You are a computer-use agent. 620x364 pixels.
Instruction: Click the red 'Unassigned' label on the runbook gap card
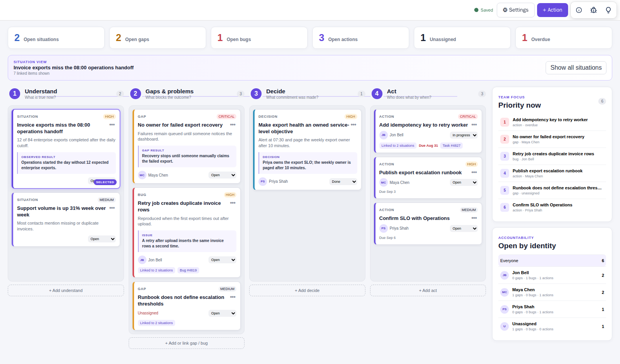point(148,313)
